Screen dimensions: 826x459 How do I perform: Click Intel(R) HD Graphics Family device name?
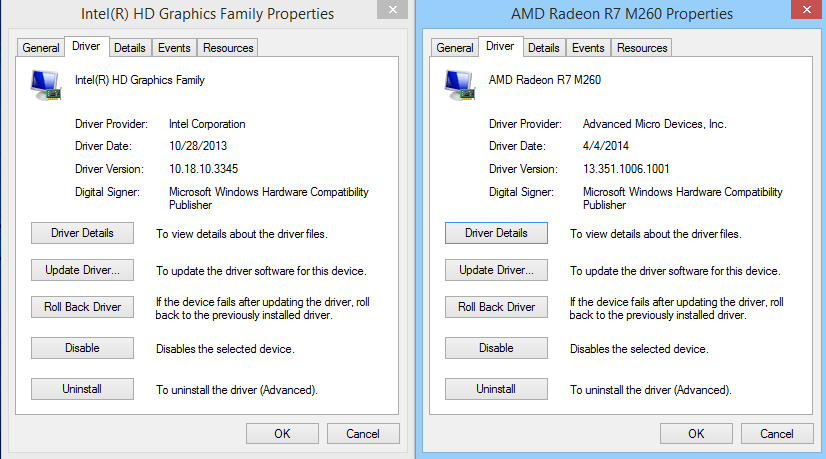point(140,80)
